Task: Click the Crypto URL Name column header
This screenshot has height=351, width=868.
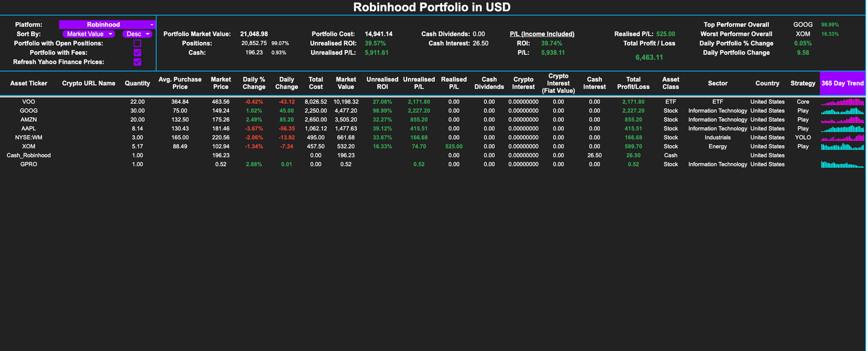Action: pyautogui.click(x=89, y=83)
